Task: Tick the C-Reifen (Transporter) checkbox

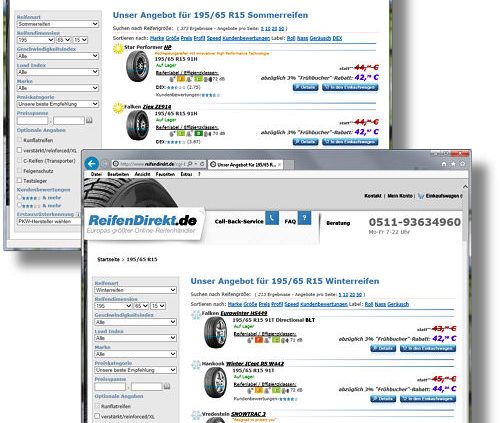Action: (20, 160)
